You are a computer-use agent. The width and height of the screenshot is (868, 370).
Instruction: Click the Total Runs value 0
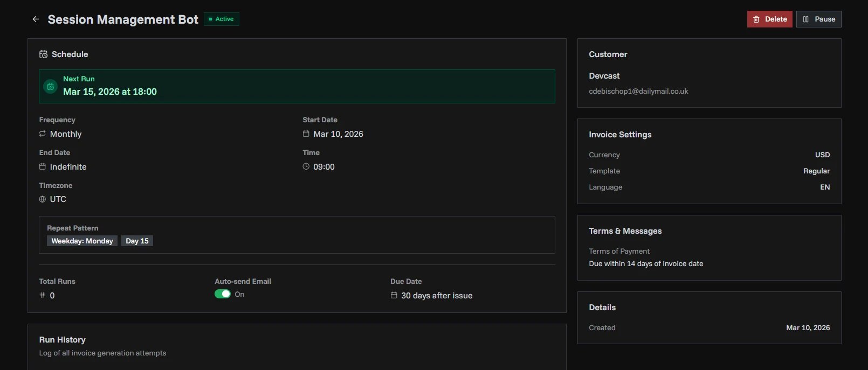point(52,295)
